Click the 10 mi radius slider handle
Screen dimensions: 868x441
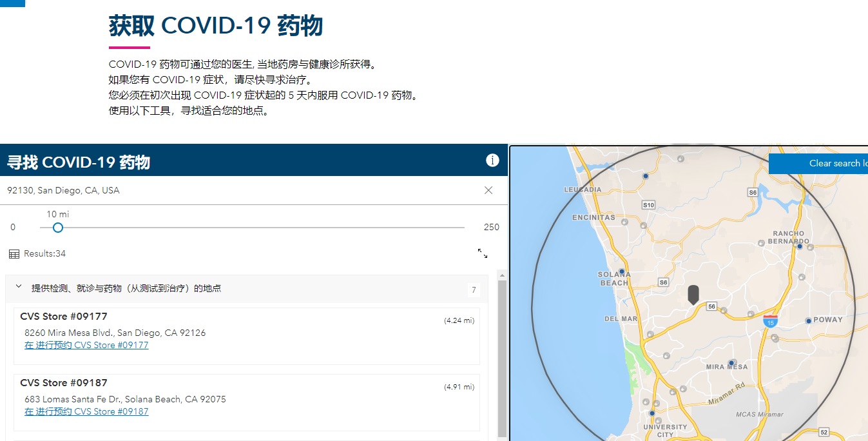[x=57, y=228]
